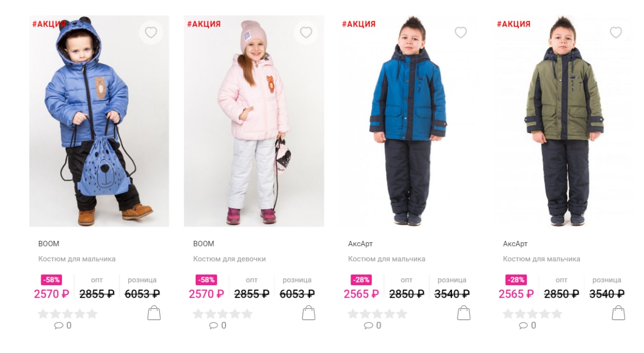Add green АксАрт suit to shopping bag
This screenshot has height=353, width=644.
tap(618, 313)
